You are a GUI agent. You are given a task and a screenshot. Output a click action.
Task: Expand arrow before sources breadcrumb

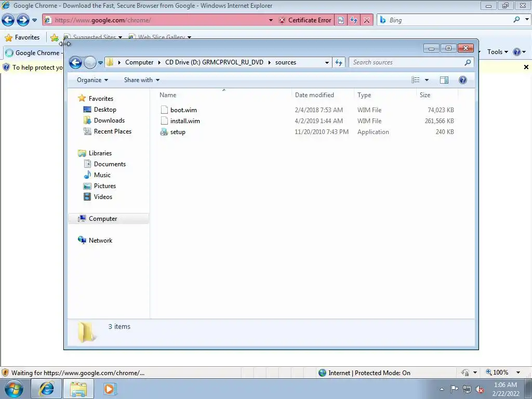coord(270,62)
